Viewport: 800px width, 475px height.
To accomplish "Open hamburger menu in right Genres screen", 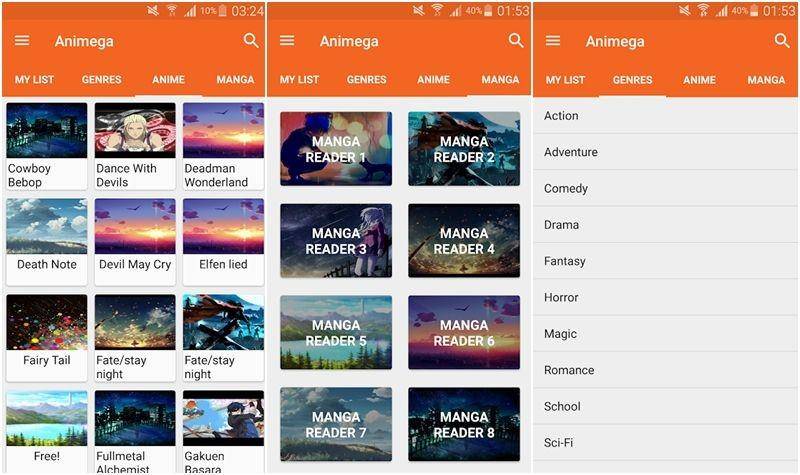I will (x=553, y=40).
